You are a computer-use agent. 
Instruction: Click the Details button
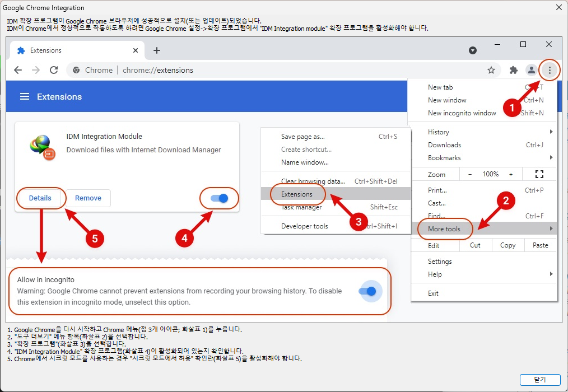pos(40,198)
